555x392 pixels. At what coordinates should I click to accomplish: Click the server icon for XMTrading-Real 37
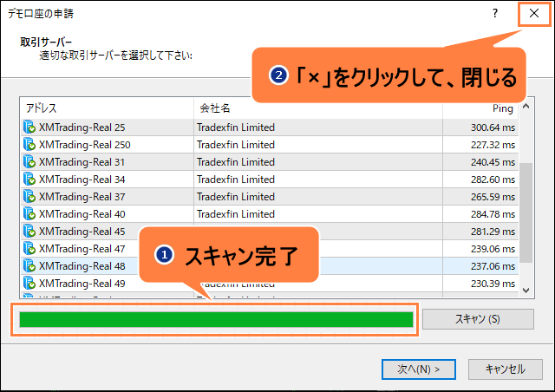click(x=29, y=197)
